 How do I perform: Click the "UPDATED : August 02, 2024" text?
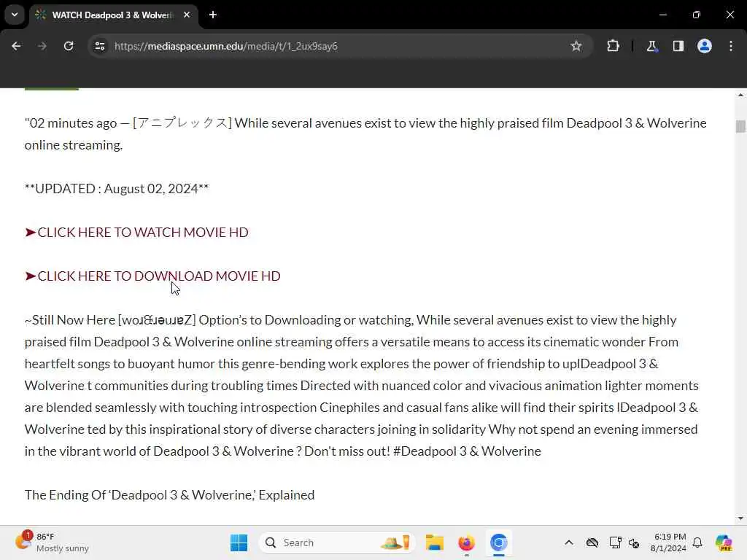pos(117,189)
